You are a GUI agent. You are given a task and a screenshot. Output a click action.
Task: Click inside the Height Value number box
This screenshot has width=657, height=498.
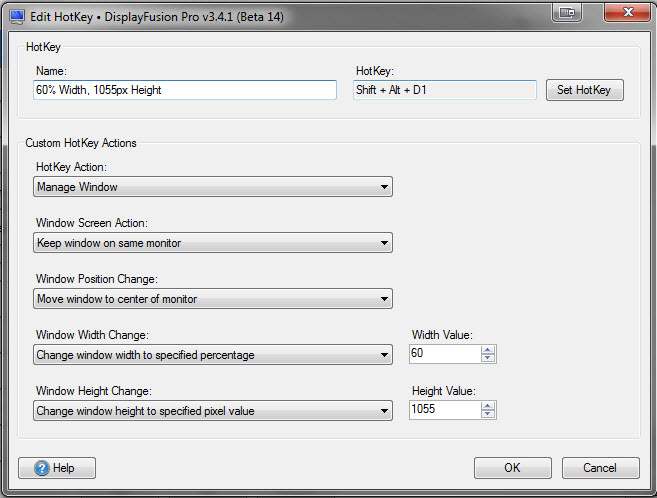pos(445,411)
